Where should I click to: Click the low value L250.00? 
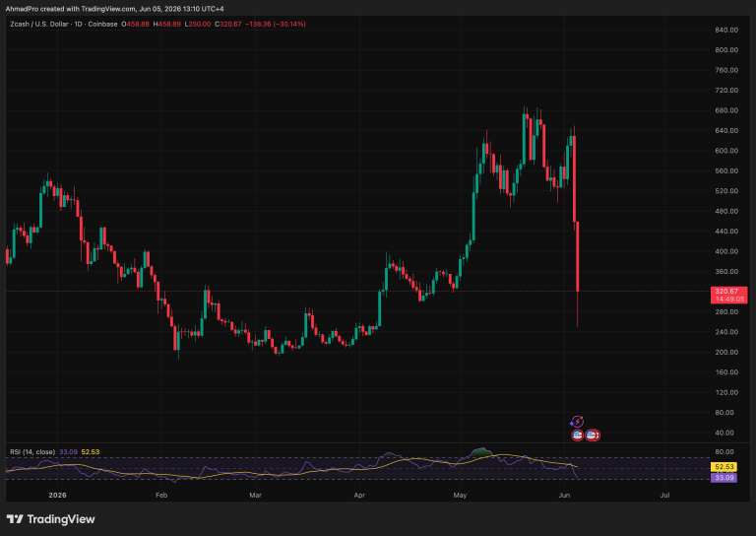tap(198, 24)
